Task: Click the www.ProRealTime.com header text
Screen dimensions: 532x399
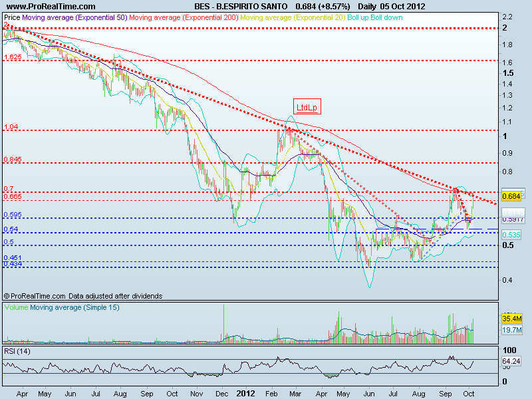Action: coord(51,7)
